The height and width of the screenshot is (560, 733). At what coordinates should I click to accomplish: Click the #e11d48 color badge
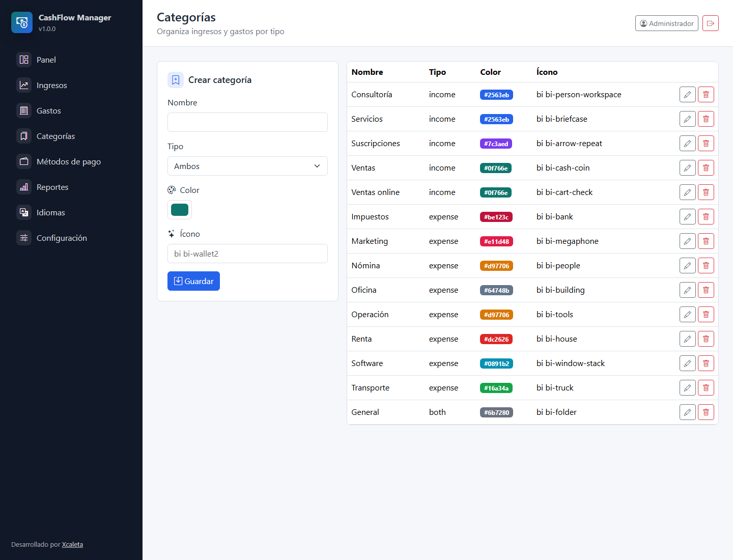point(496,241)
